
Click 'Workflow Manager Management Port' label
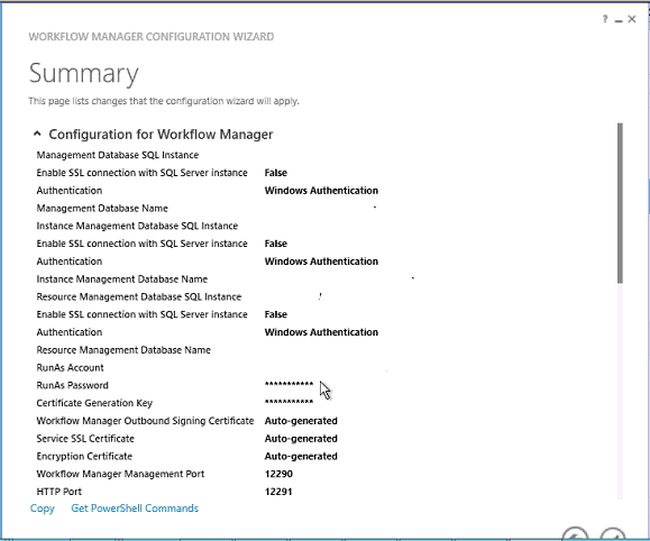pos(120,474)
